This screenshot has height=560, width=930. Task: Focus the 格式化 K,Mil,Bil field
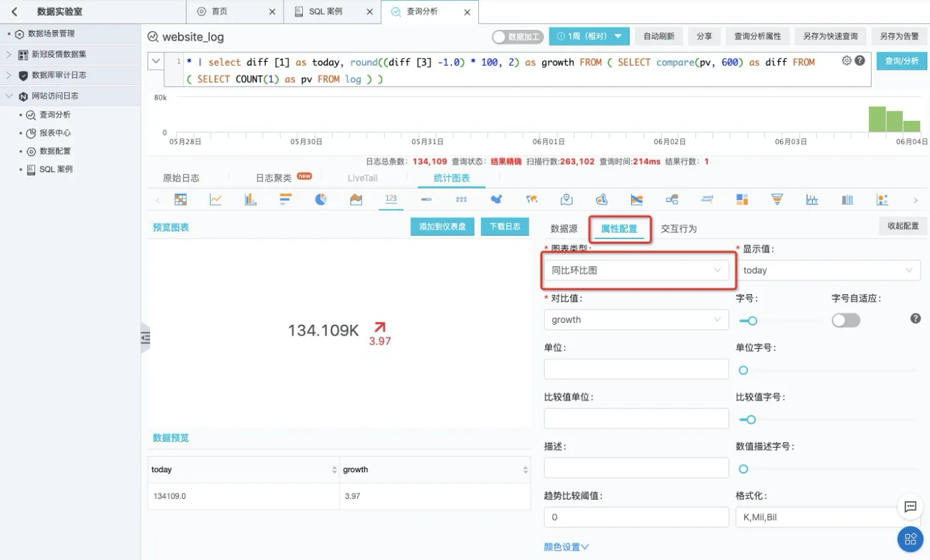pos(828,517)
